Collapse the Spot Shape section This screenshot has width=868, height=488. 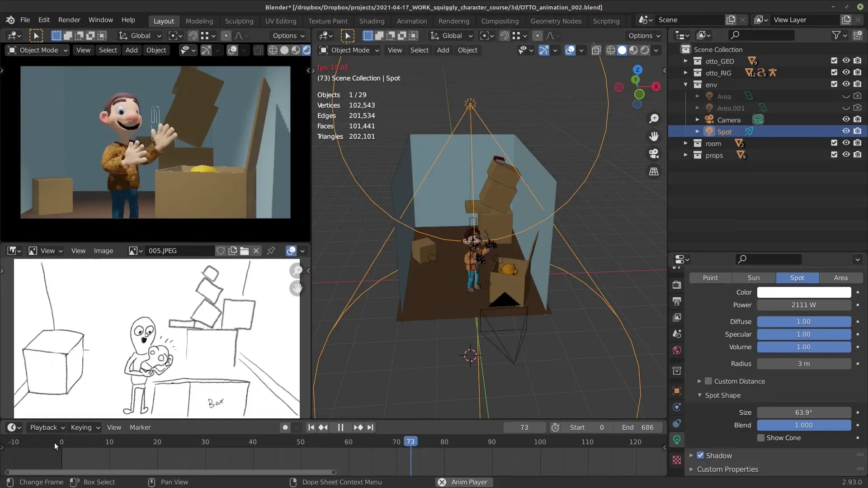coord(700,395)
